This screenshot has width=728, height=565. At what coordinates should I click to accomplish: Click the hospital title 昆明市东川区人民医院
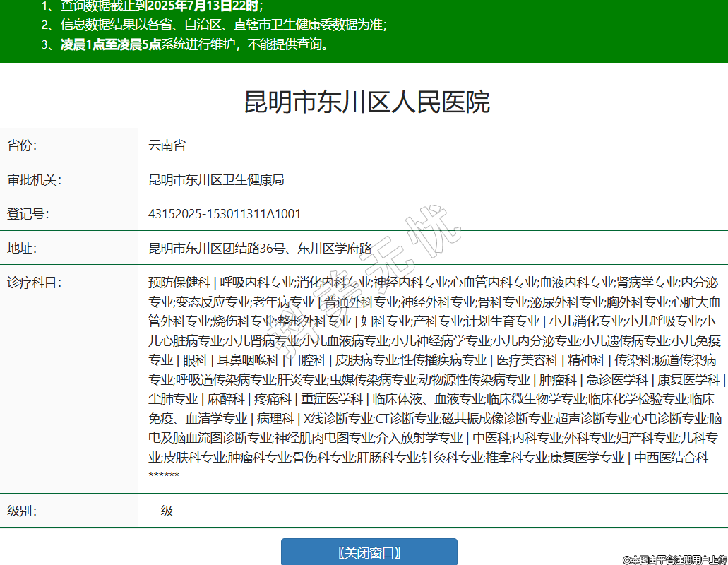tap(366, 102)
